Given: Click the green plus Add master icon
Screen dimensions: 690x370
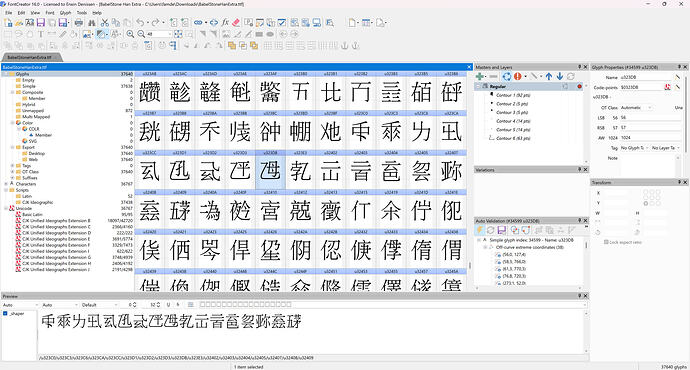Looking at the screenshot, I should (481, 77).
